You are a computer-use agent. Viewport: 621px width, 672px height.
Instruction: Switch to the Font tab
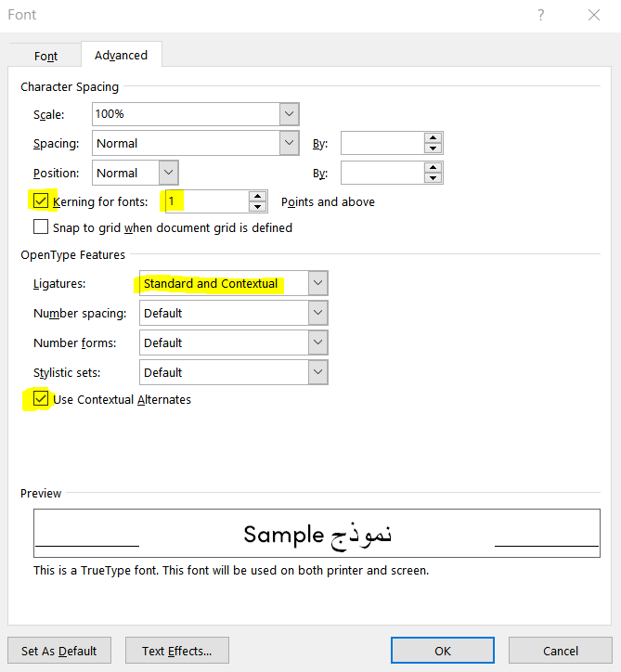45,56
